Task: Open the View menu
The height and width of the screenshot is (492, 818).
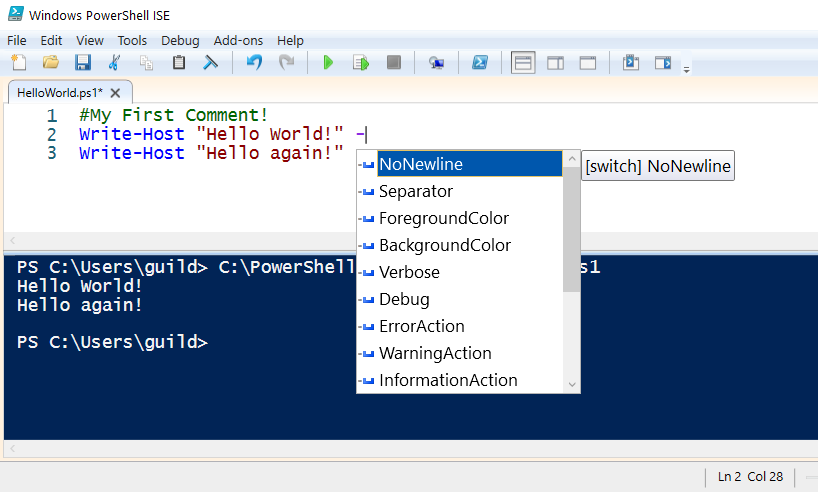Action: (90, 40)
